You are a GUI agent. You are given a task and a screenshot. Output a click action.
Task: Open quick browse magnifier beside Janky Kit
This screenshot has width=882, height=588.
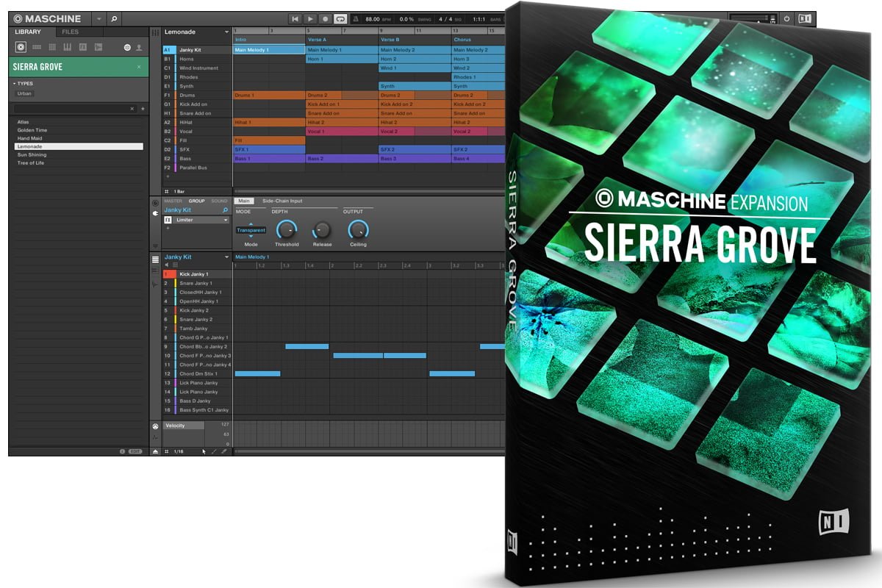tap(226, 210)
